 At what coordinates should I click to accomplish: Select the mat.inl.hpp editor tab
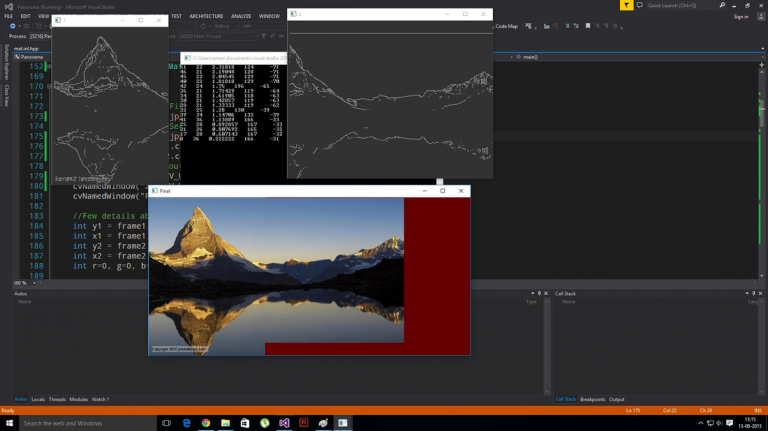(x=26, y=48)
